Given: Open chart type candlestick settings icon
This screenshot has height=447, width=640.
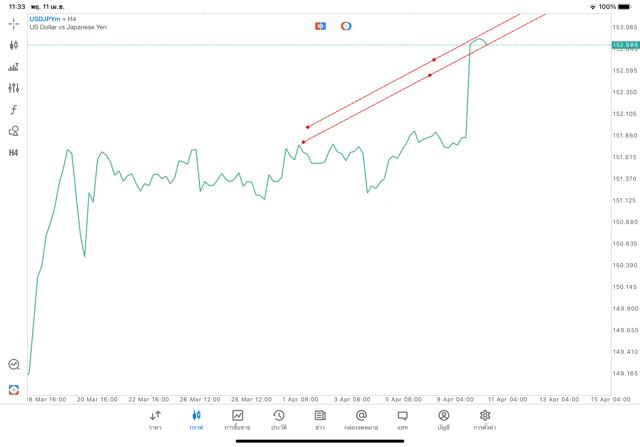Looking at the screenshot, I should (14, 45).
